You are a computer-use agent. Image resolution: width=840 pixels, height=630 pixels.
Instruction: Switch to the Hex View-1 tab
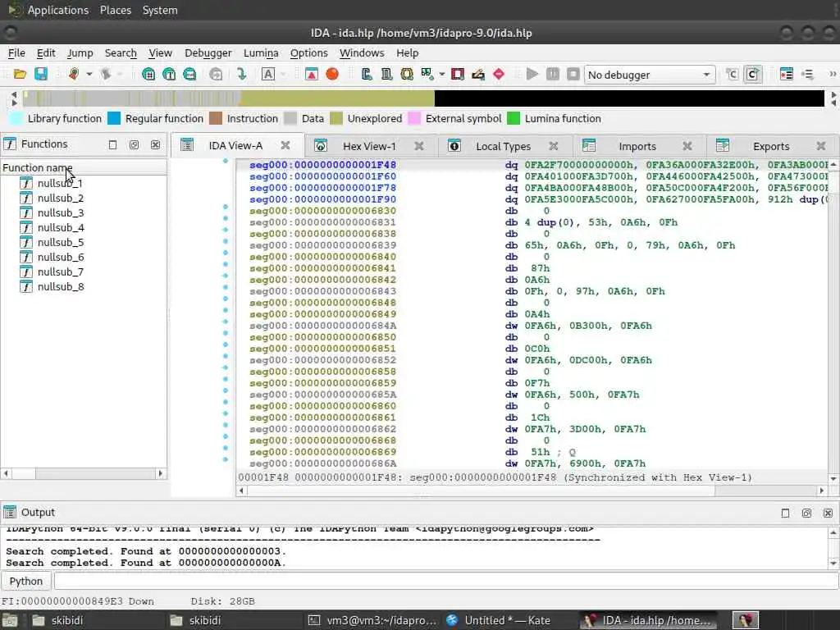(x=369, y=146)
